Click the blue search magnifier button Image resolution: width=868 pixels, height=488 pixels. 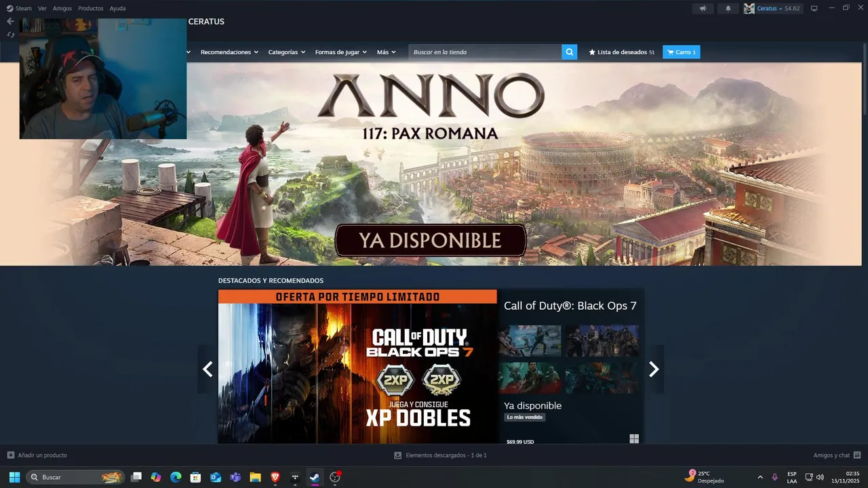point(570,52)
